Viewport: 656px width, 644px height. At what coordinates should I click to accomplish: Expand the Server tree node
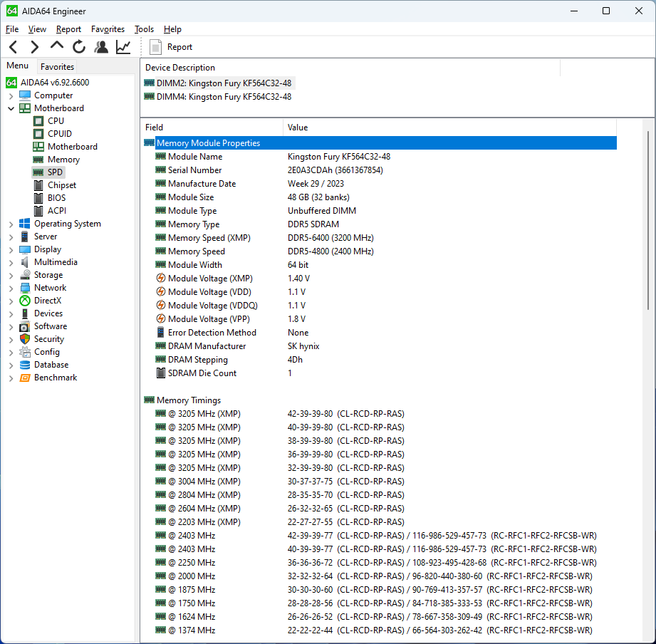pyautogui.click(x=11, y=237)
